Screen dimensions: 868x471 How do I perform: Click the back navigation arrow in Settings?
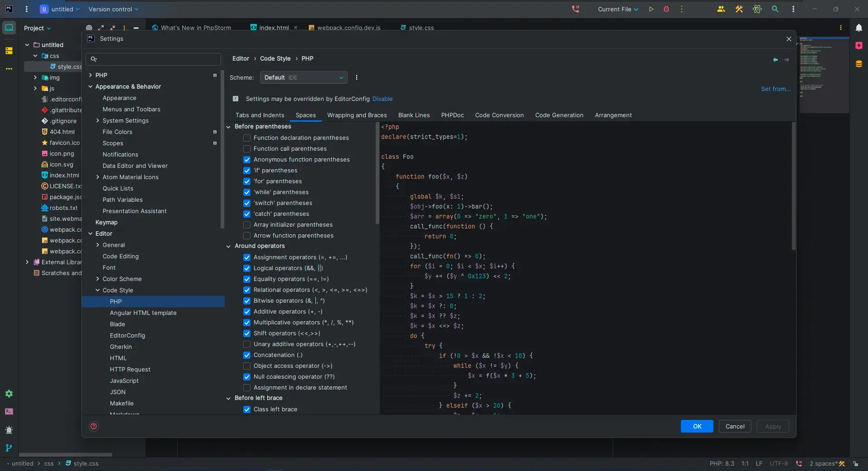(775, 60)
